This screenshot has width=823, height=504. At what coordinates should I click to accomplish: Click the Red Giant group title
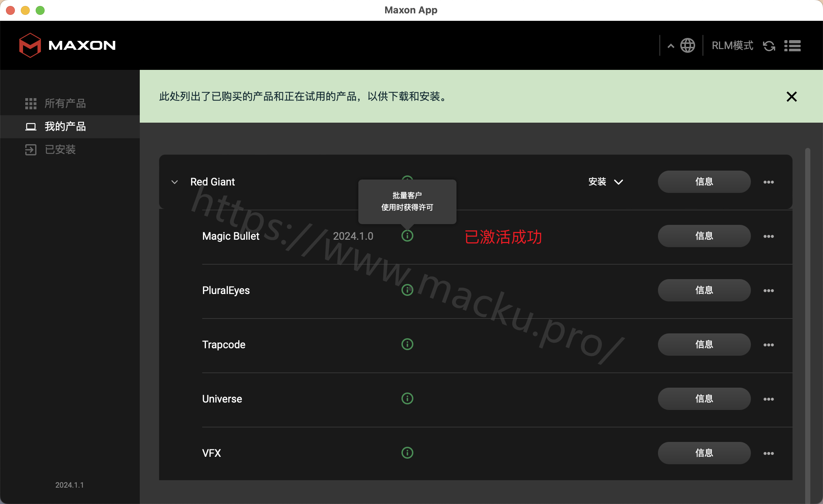(212, 182)
